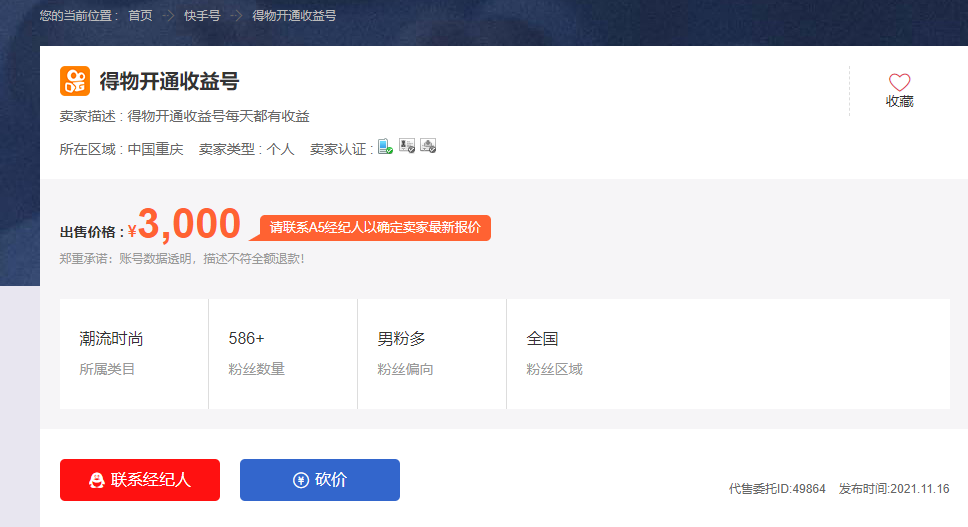The height and width of the screenshot is (527, 968).
Task: Click the 粉丝区域 label
Action: (554, 369)
